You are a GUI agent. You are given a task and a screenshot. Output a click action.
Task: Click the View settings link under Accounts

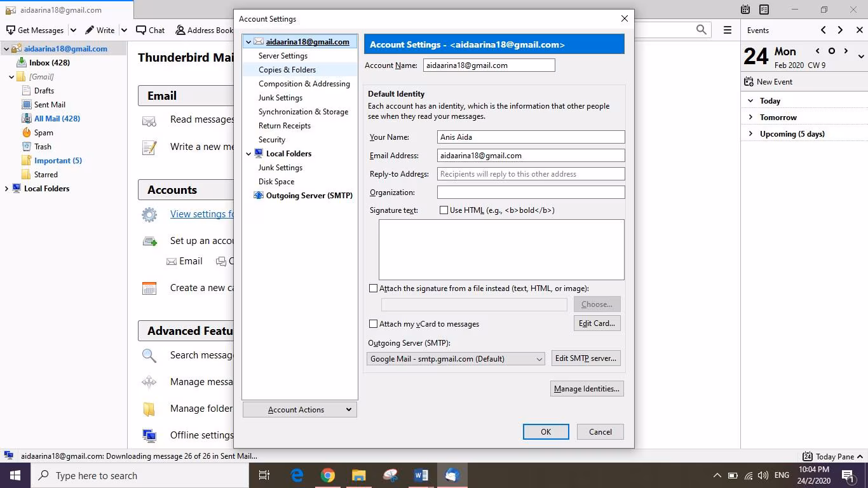202,214
